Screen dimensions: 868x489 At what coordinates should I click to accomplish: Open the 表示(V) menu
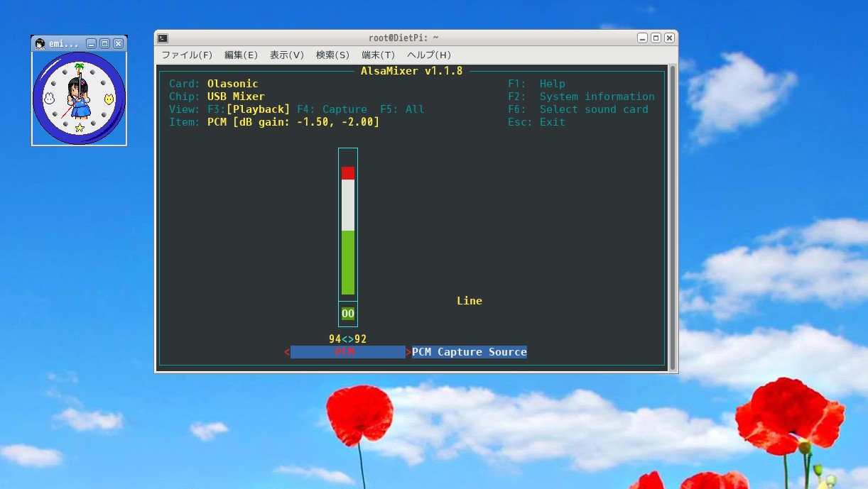click(x=287, y=55)
